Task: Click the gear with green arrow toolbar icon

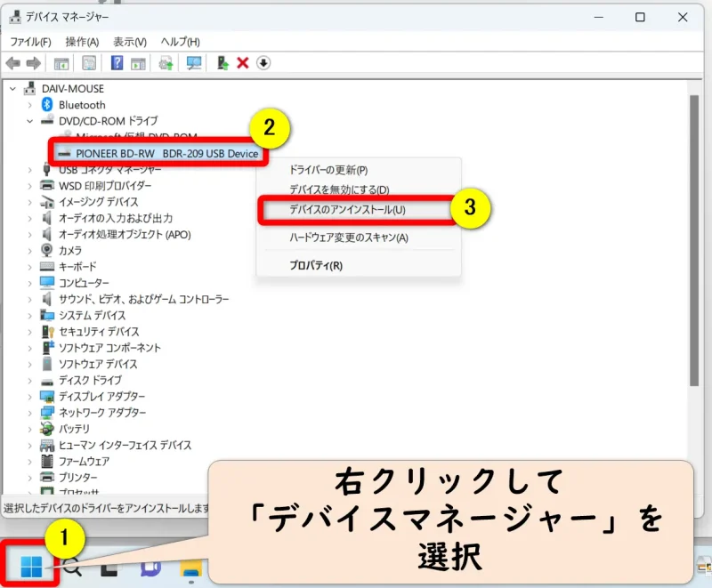Action: tap(166, 63)
